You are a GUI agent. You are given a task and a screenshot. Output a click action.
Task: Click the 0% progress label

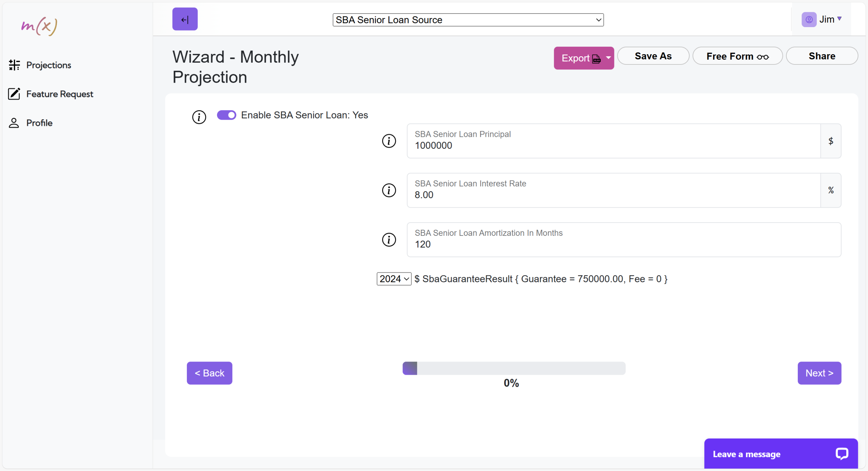pos(511,383)
